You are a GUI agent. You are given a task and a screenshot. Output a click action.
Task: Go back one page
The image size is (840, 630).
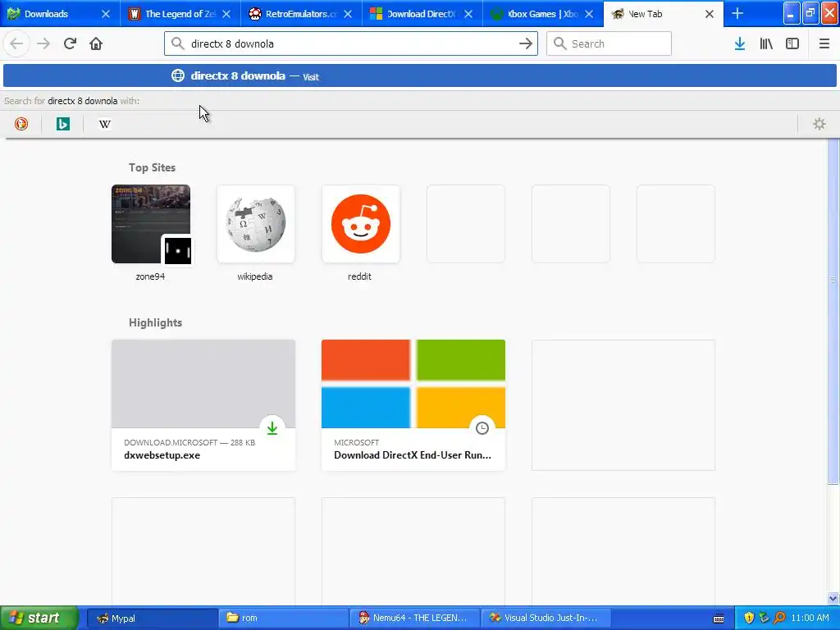[16, 43]
